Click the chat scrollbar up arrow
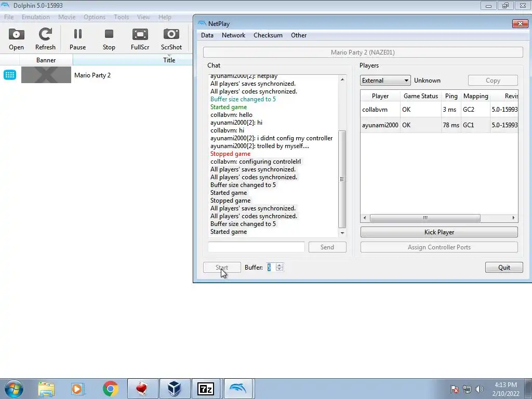 pyautogui.click(x=342, y=79)
